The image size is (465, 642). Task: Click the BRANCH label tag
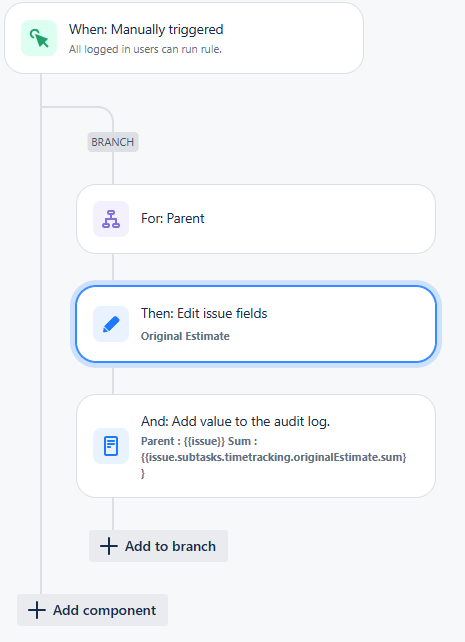[x=113, y=142]
